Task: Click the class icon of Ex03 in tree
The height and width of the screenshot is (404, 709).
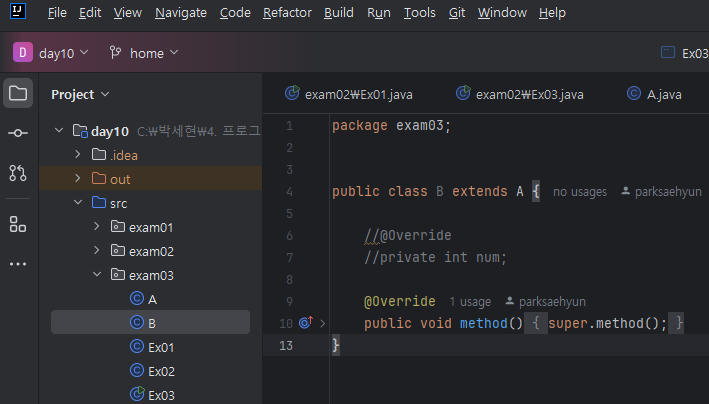Action: coord(137,394)
